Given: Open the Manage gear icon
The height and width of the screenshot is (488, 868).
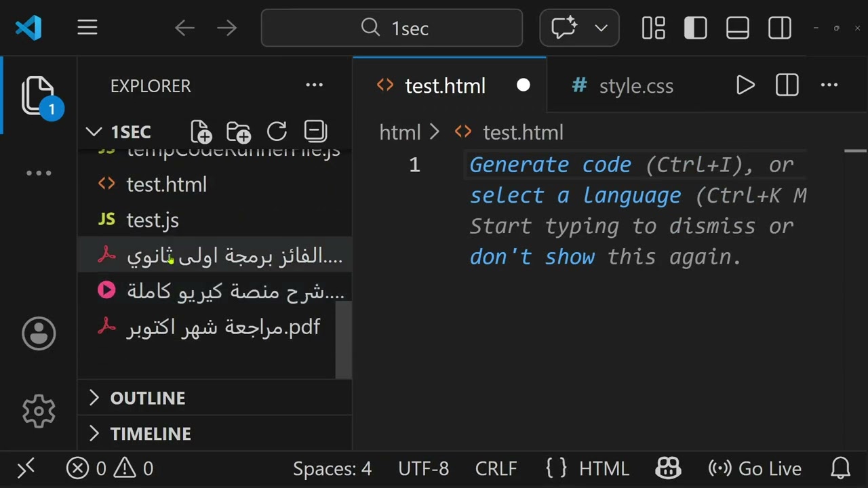Looking at the screenshot, I should [39, 411].
